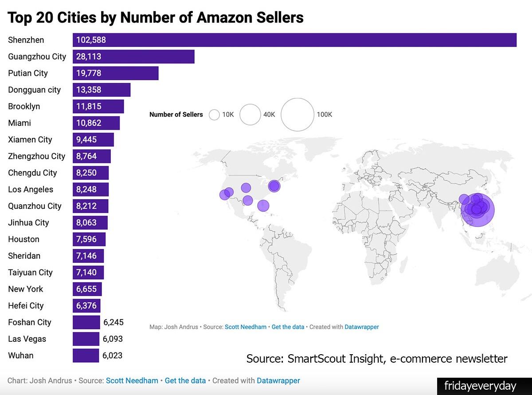This screenshot has height=395, width=532.
Task: Click the 40K legend circle
Action: (x=250, y=114)
